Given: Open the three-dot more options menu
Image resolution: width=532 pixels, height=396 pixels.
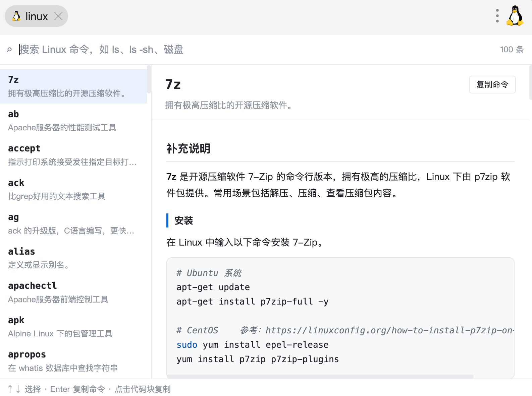Looking at the screenshot, I should point(497,16).
